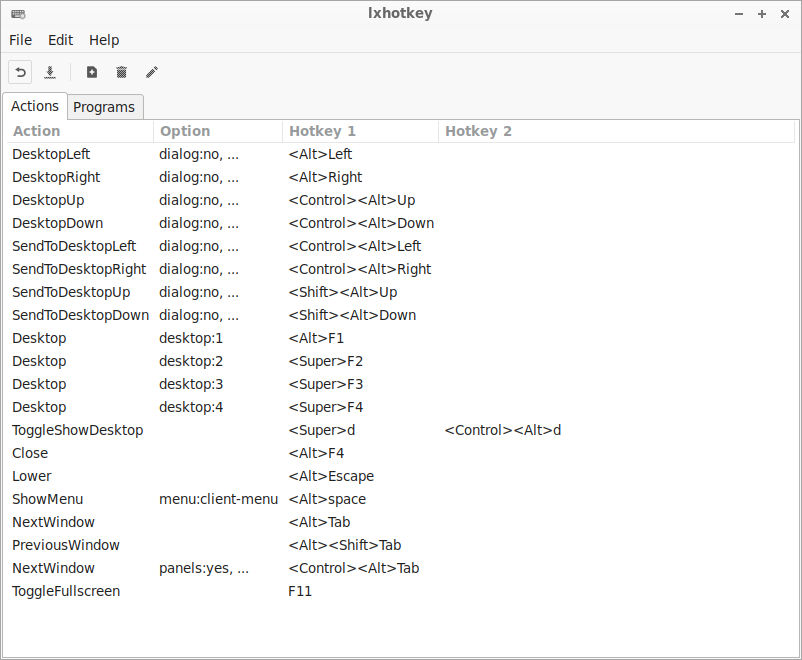Click the reload (undo arrow) toolbar icon
The image size is (802, 660).
(x=20, y=72)
